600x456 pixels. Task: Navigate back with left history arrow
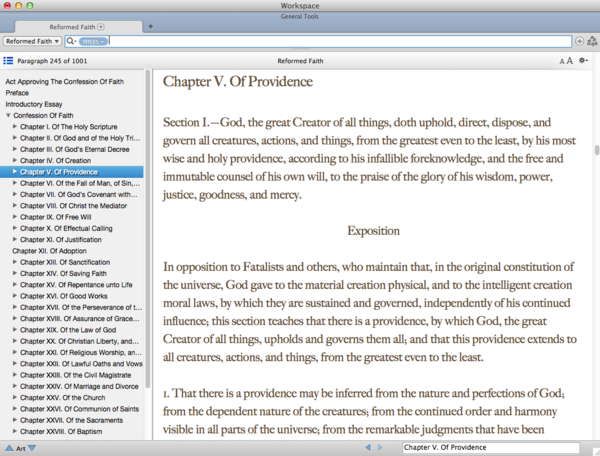(368, 447)
